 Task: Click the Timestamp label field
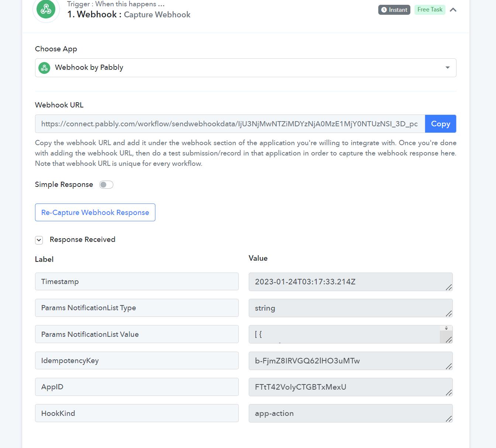click(x=137, y=281)
